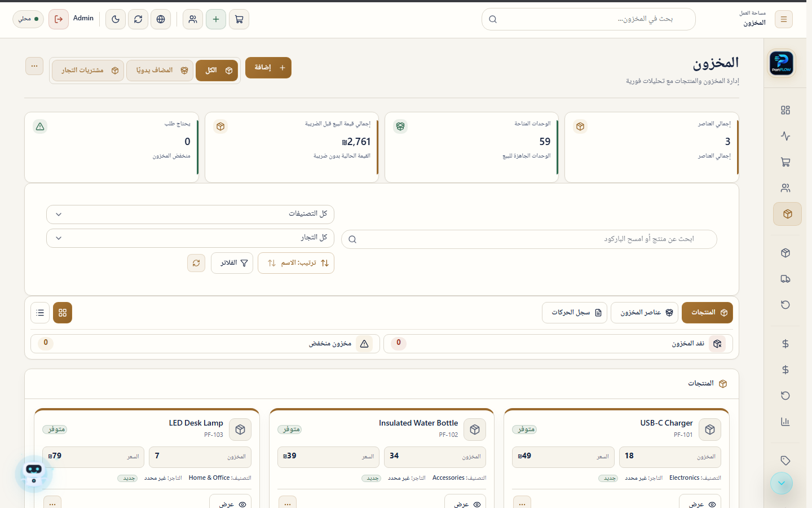812x508 pixels.
Task: Open the chatbot robot assistant
Action: 34,474
